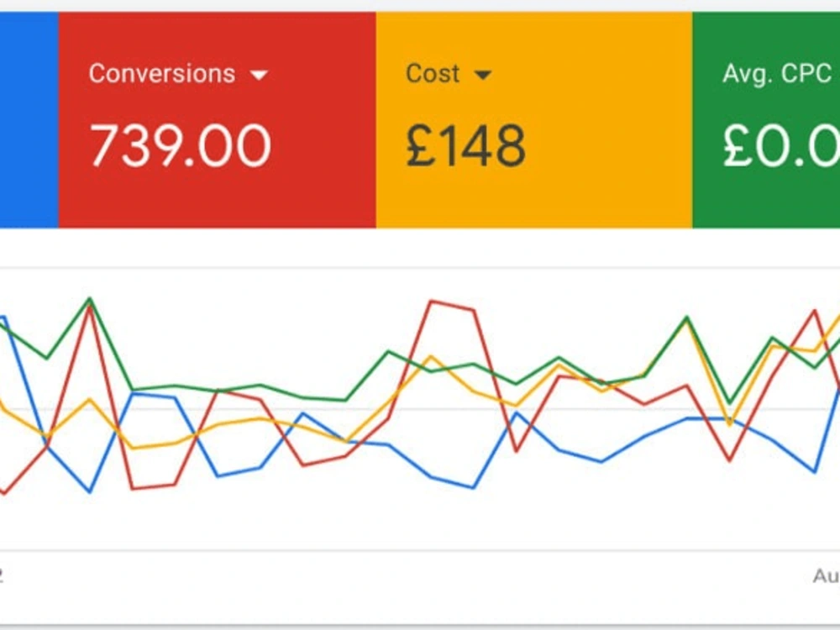This screenshot has width=840, height=630.
Task: Open the Cost metric dropdown arrow
Action: (483, 75)
